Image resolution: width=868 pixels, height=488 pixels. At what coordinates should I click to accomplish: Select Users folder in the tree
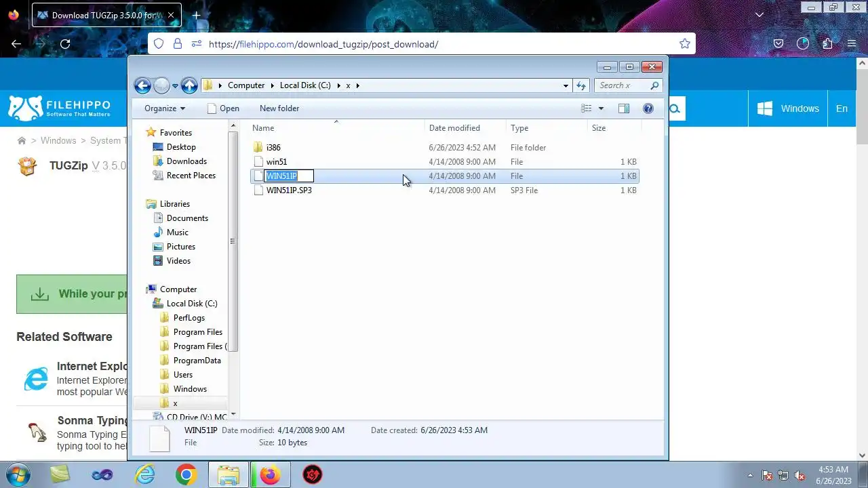coord(183,375)
